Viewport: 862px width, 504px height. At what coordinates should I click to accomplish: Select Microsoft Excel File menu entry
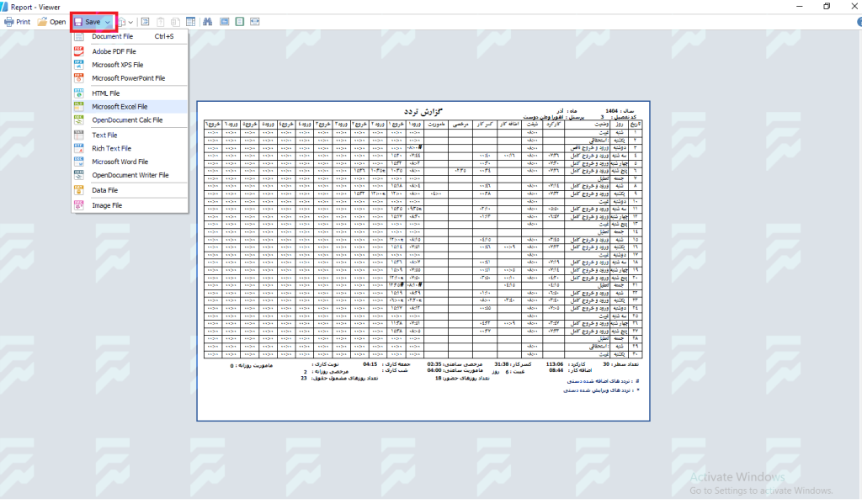120,107
